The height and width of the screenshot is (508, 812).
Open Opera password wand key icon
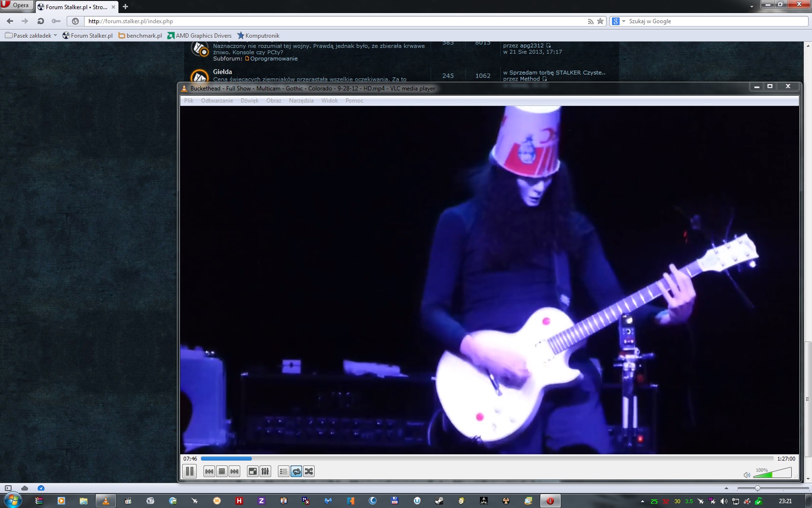click(56, 21)
